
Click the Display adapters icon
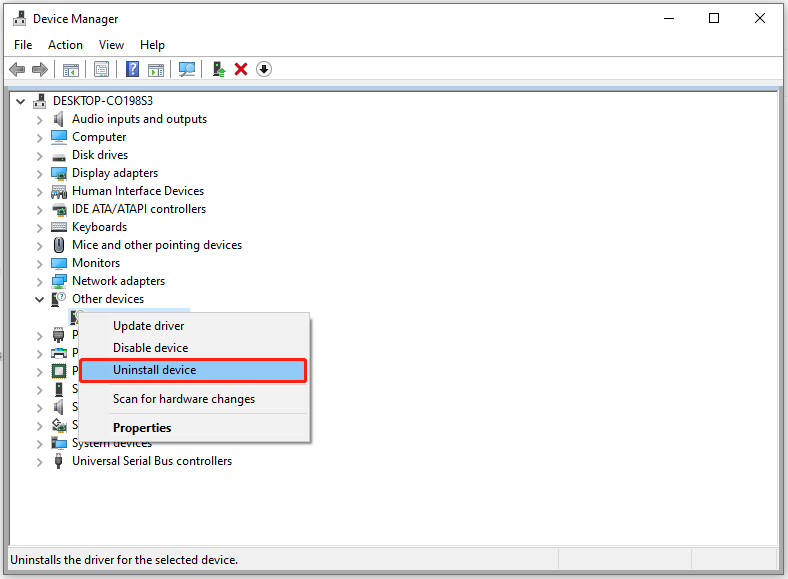tap(59, 173)
